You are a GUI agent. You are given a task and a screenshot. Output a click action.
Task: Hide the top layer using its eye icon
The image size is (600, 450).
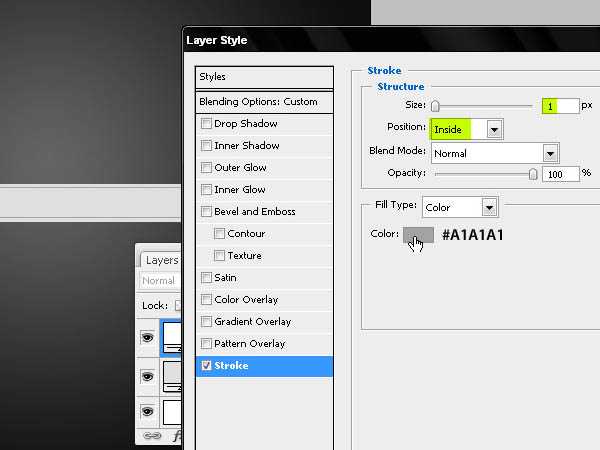point(148,339)
